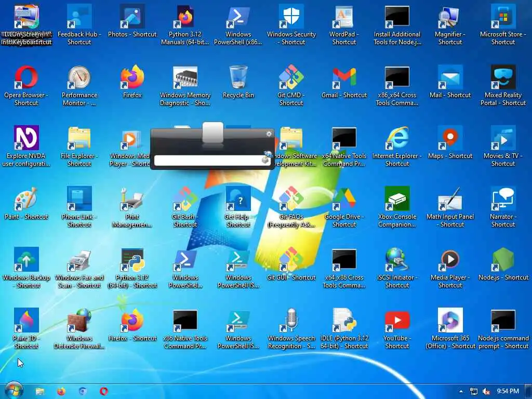Select the Gmail shortcut icon

[x=344, y=82]
